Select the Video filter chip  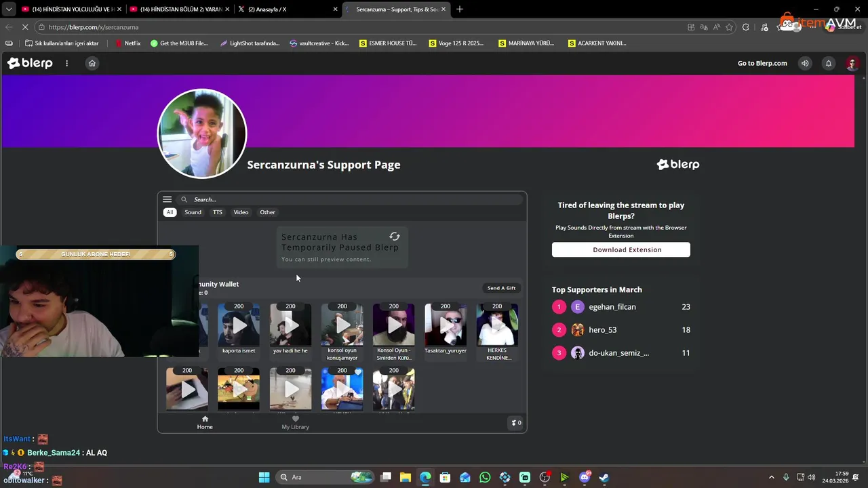point(241,212)
